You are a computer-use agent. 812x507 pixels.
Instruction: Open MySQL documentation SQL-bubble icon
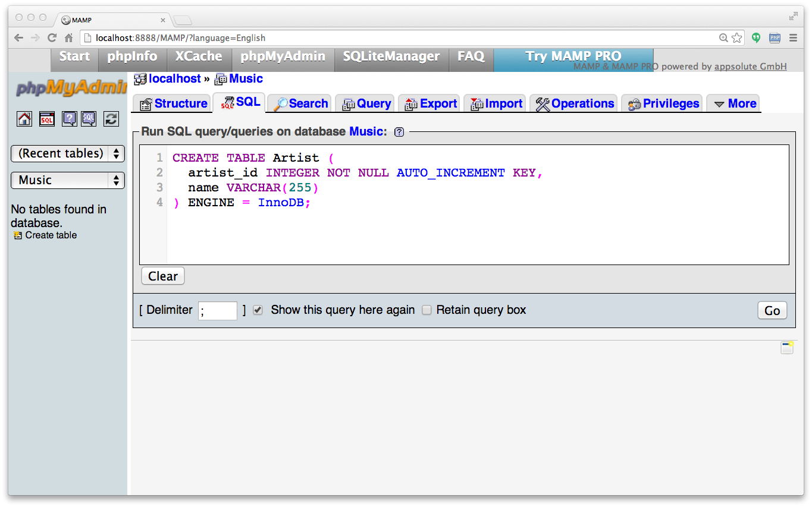pos(89,118)
